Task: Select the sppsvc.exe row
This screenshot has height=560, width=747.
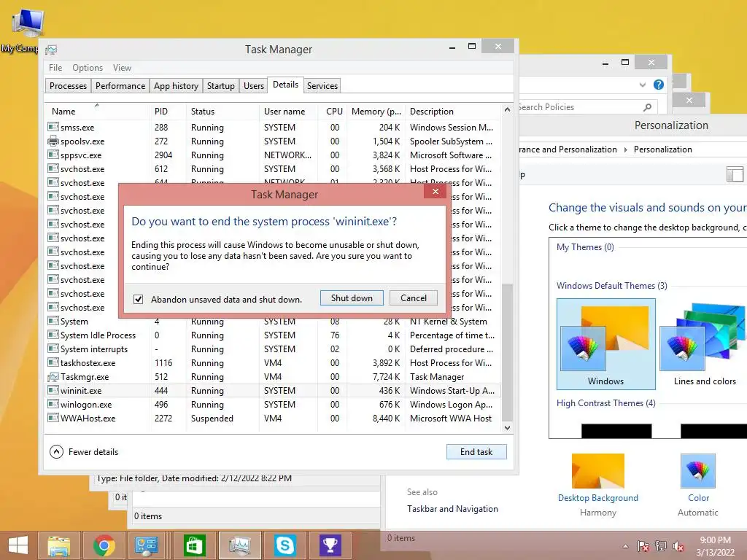Action: pyautogui.click(x=273, y=155)
